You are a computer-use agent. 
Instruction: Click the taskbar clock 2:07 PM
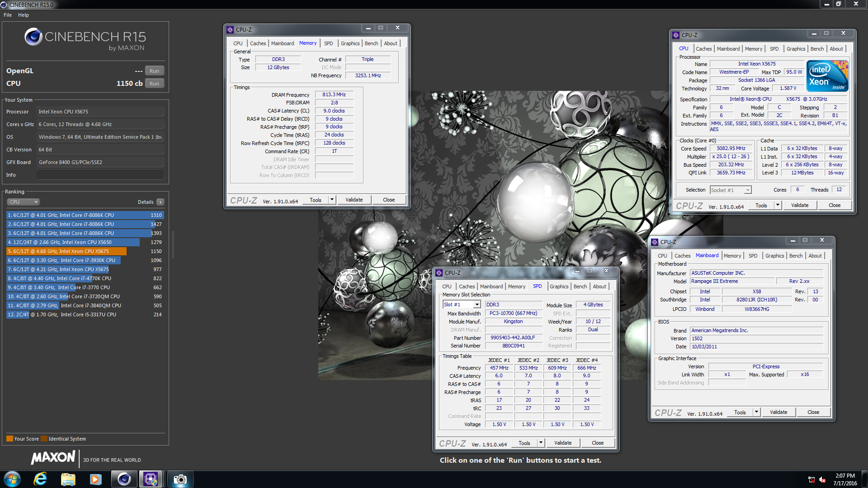point(845,475)
